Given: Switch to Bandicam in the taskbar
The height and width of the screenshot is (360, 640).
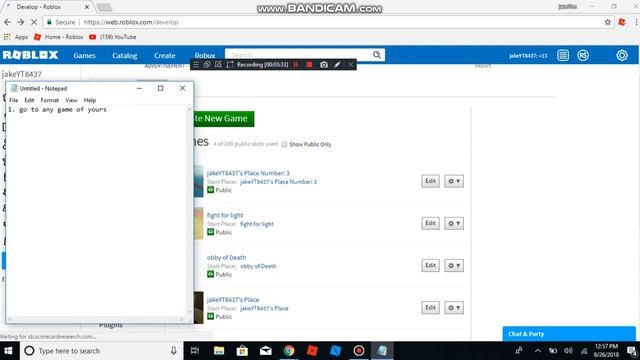Looking at the screenshot, I should tap(359, 351).
